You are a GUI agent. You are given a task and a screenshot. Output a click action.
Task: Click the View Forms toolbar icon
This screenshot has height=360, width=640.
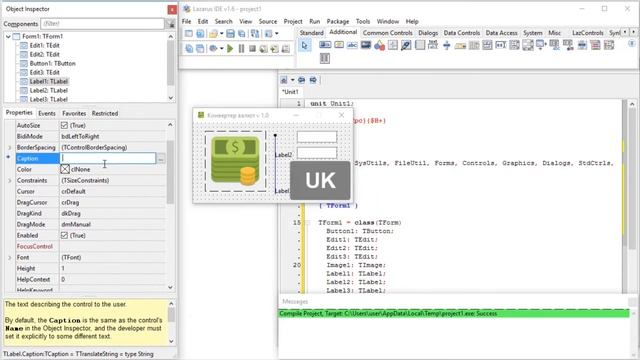coord(200,49)
